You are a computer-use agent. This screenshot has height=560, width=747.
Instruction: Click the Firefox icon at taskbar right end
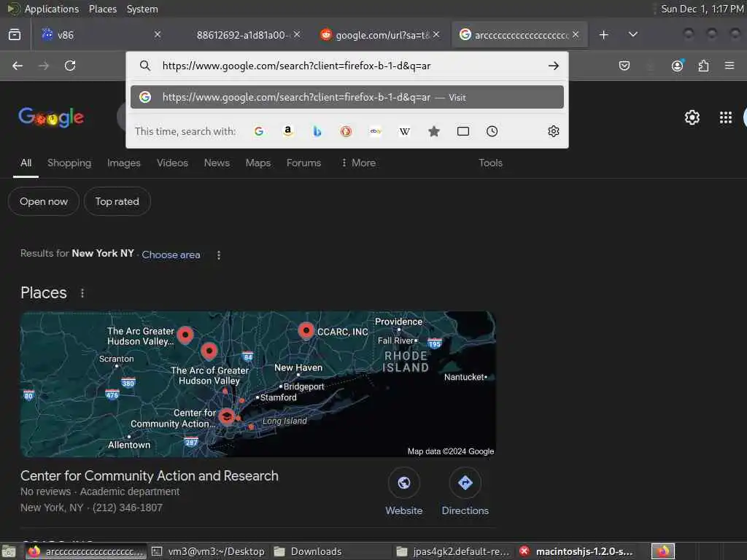[x=663, y=551]
